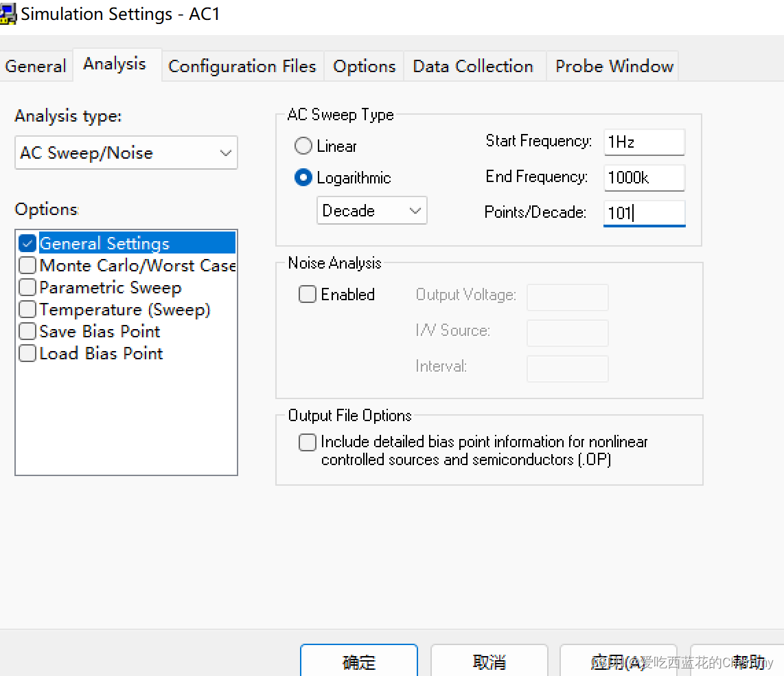The height and width of the screenshot is (676, 784).
Task: Open the Probe Window tab
Action: click(x=614, y=67)
